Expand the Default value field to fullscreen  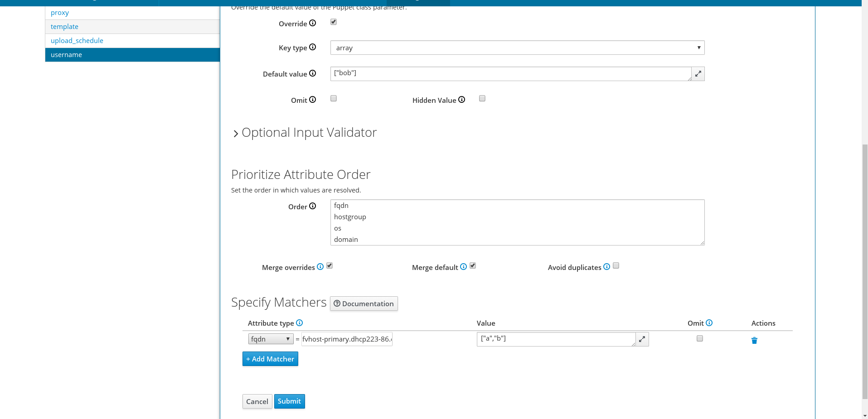pos(698,74)
